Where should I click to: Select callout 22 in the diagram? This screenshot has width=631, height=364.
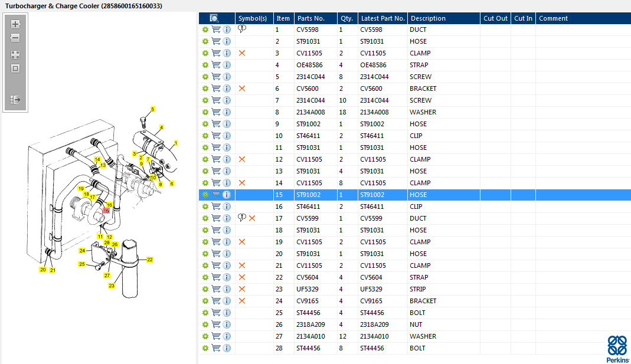(150, 260)
